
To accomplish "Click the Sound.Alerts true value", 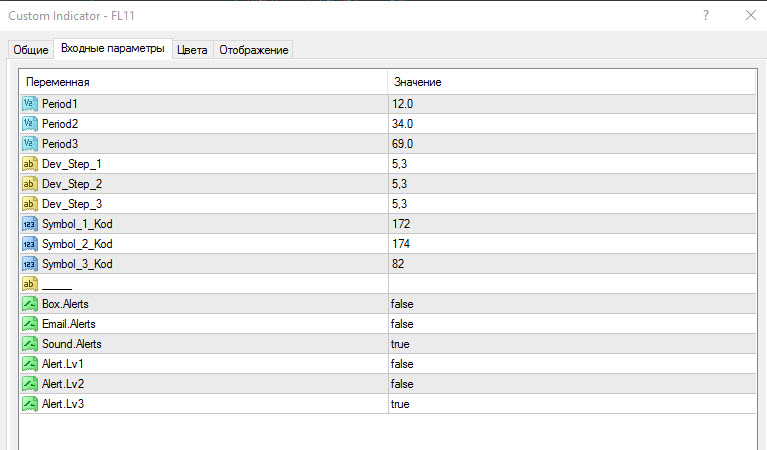I will tap(400, 344).
